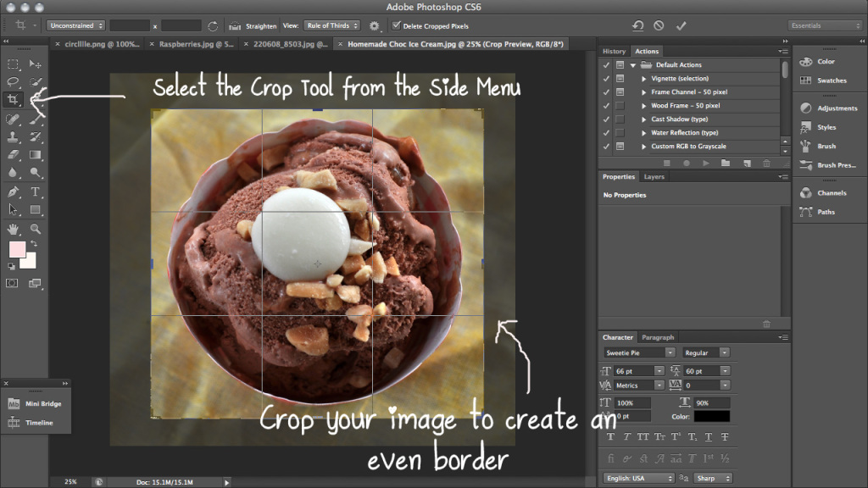868x488 pixels.
Task: Toggle dialog box for Cast Shadow action
Action: pyautogui.click(x=620, y=119)
